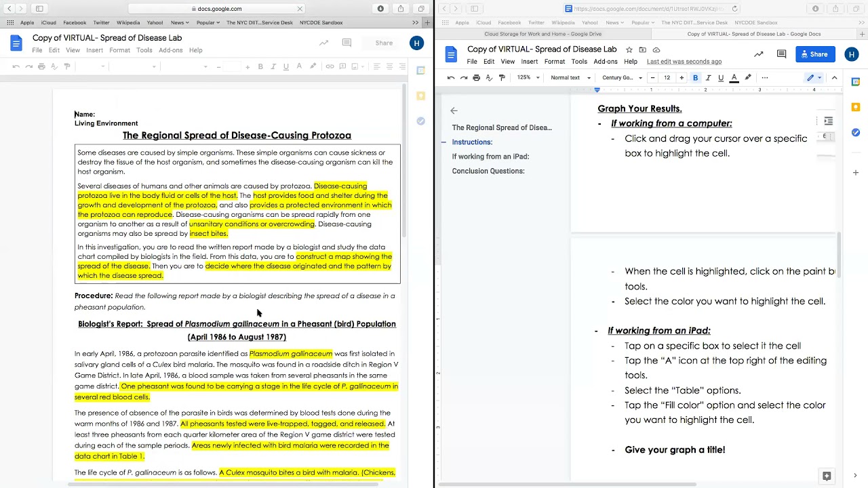Add new tab plus in left window
The image size is (868, 488).
(427, 22)
